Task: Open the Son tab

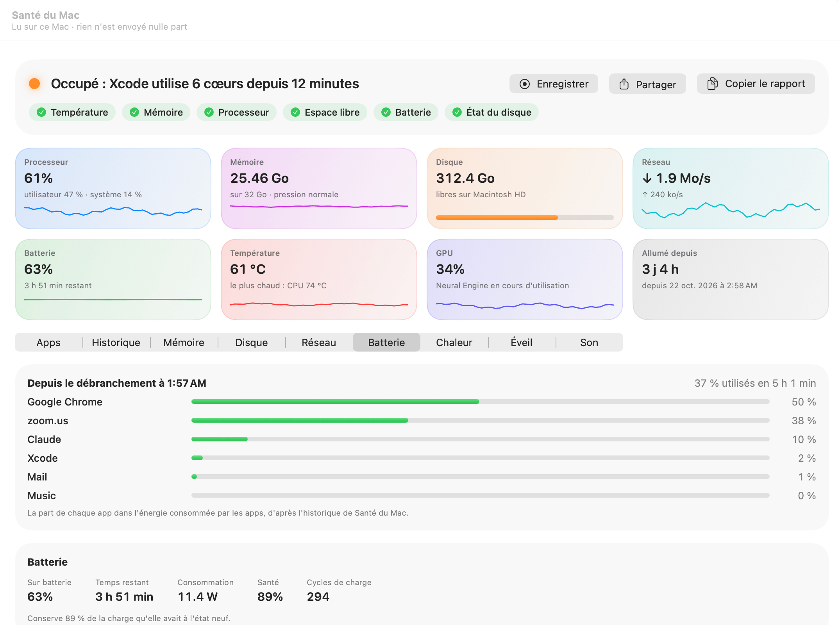Action: coord(589,343)
